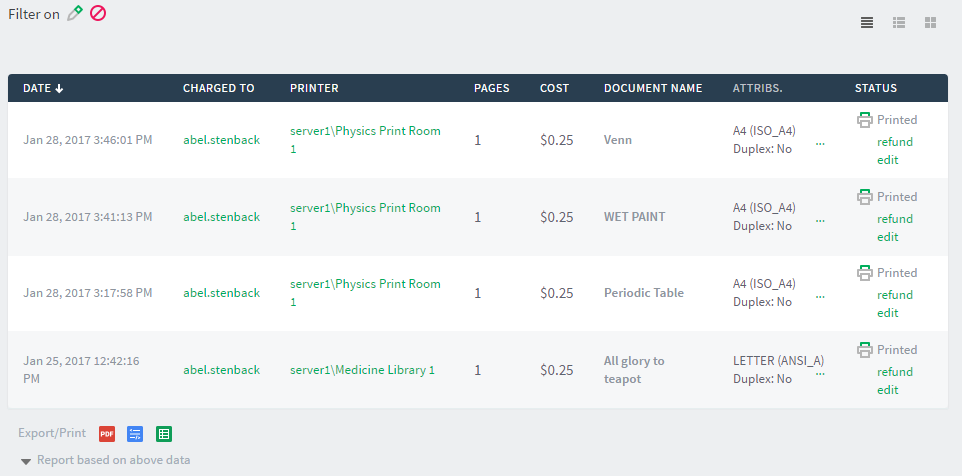Expand attributes ellipsis for All glory to teapot
Viewport: 962px width, 476px height.
[x=820, y=371]
